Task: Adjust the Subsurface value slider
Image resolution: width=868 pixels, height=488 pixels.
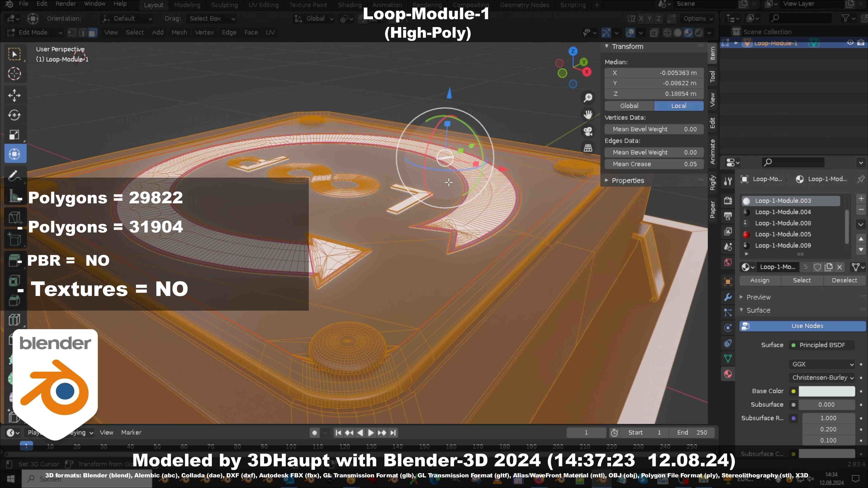Action: click(827, 405)
